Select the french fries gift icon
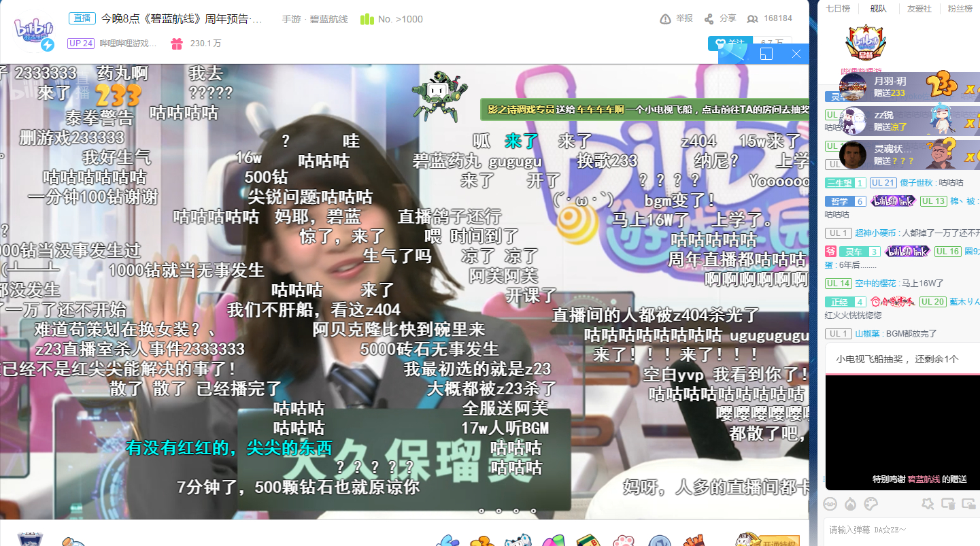 coord(694,541)
